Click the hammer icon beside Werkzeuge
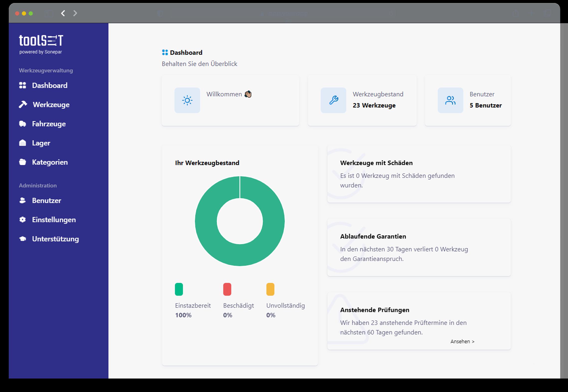This screenshot has height=392, width=568. pyautogui.click(x=23, y=104)
